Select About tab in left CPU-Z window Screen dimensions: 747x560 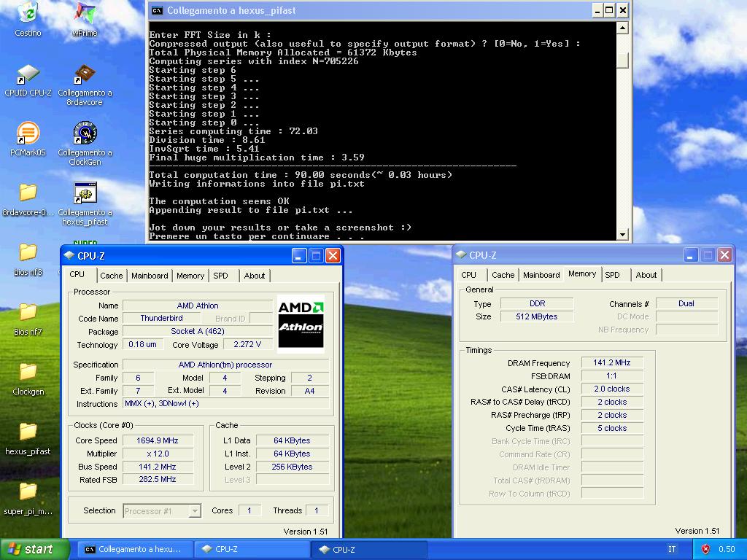coord(255,276)
